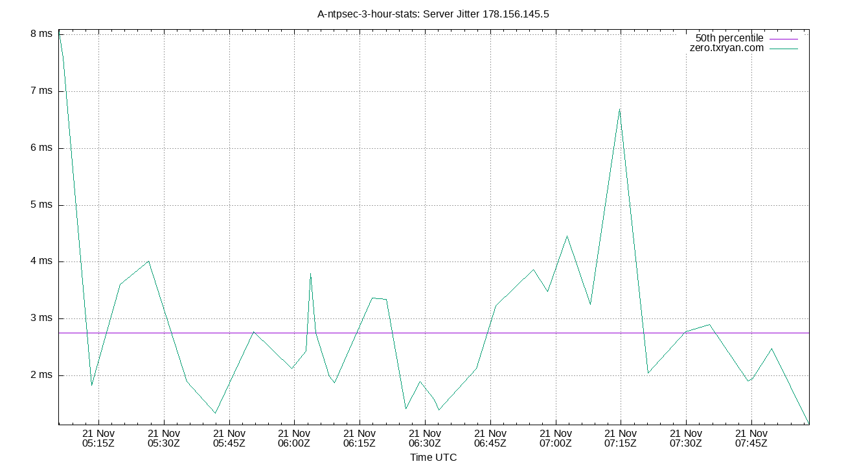
Task: Select the '50th percentile' legend label
Action: coord(729,38)
